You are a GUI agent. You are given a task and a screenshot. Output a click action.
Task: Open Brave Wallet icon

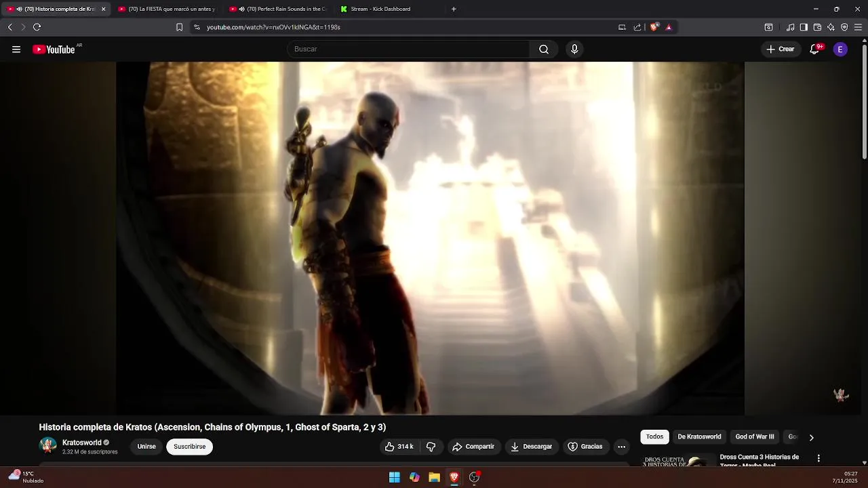coord(817,27)
